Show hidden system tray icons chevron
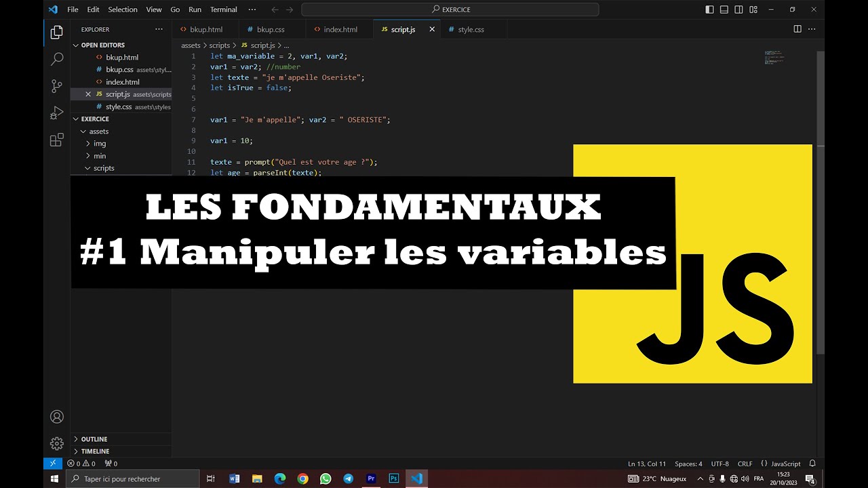868x488 pixels. pyautogui.click(x=700, y=479)
